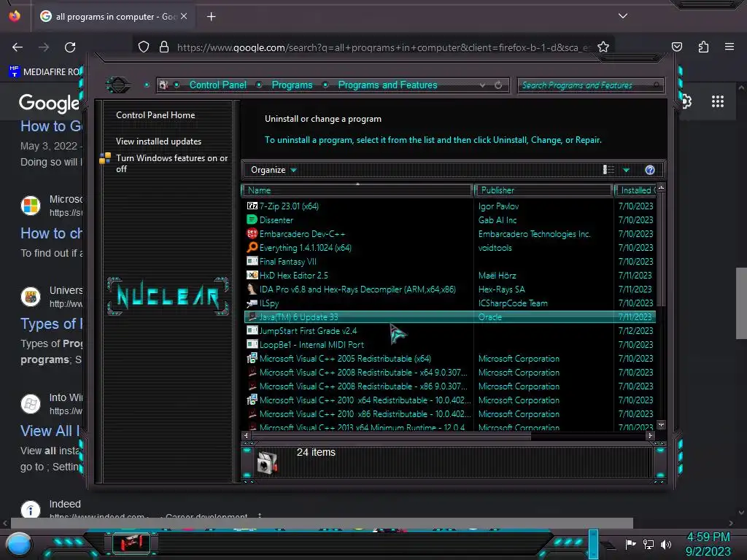Click the ILSpy icon
The image size is (747, 560).
coord(252,303)
